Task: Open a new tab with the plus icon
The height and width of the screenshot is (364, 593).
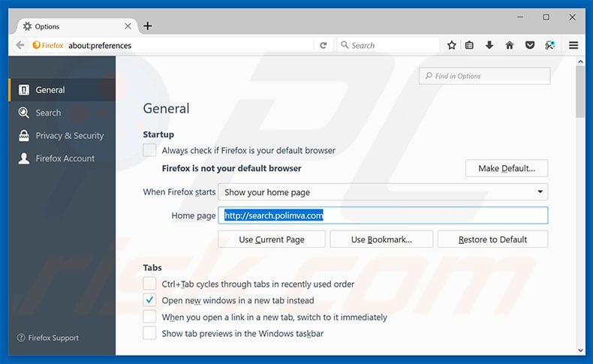Action: coord(148,26)
